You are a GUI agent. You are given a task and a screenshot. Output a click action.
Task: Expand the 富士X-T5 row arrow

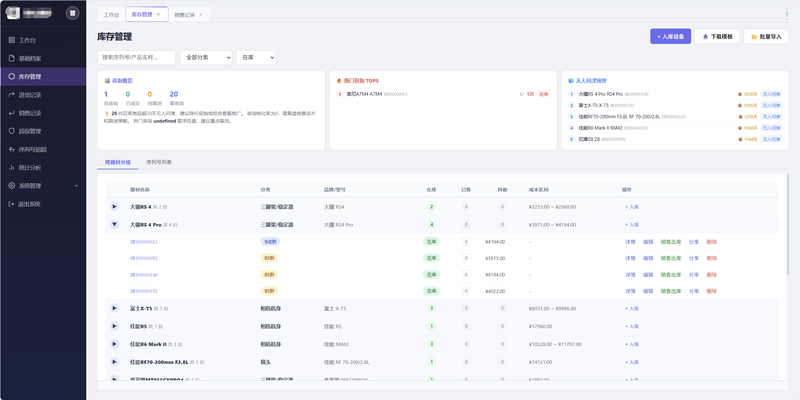coord(114,308)
